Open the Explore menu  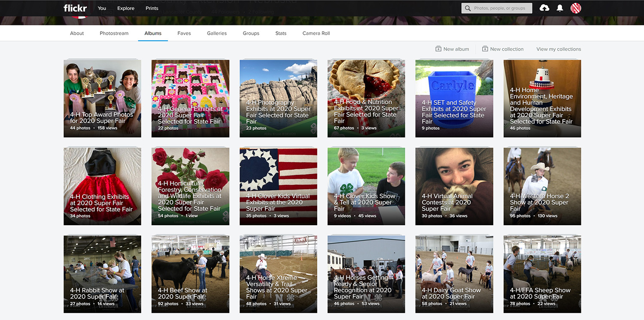pos(126,8)
